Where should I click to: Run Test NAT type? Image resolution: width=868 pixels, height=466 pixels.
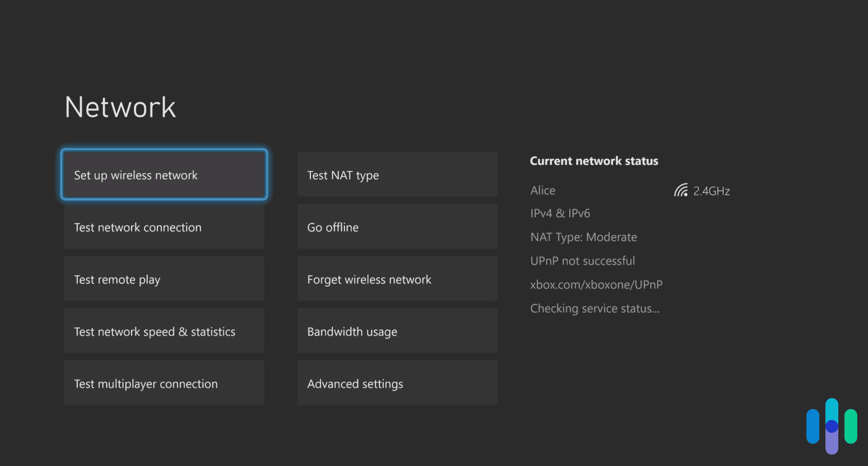click(396, 175)
